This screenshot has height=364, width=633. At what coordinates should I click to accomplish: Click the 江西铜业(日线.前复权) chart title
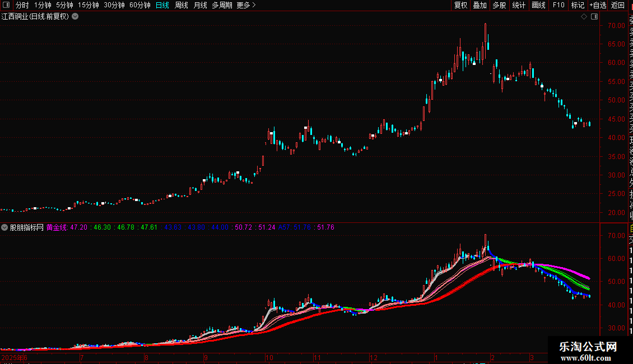(x=35, y=17)
